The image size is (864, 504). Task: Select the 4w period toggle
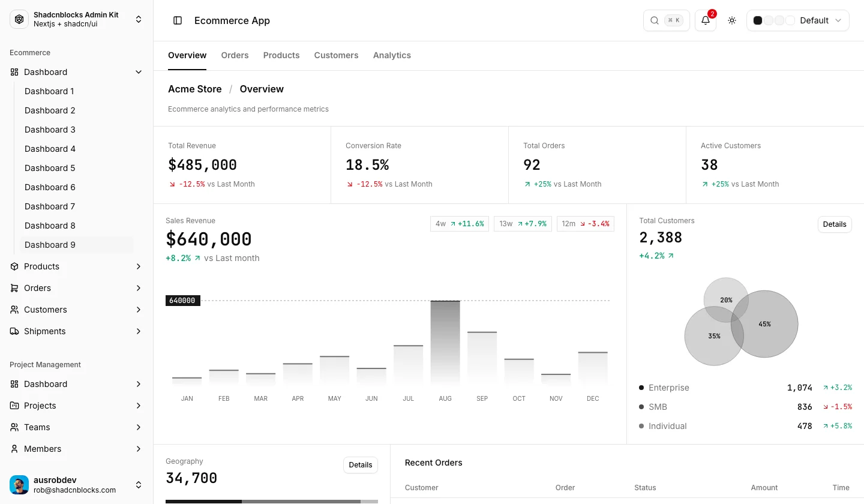point(460,224)
